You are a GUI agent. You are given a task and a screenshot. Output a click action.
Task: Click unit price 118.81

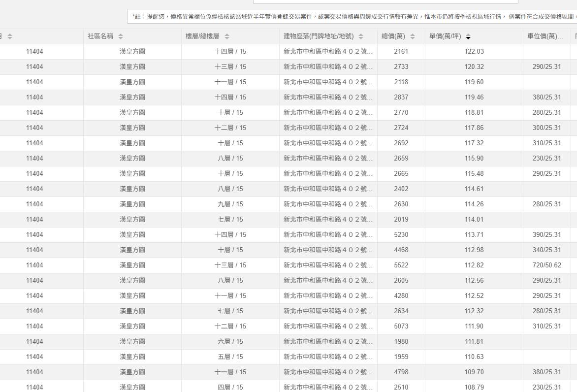474,113
